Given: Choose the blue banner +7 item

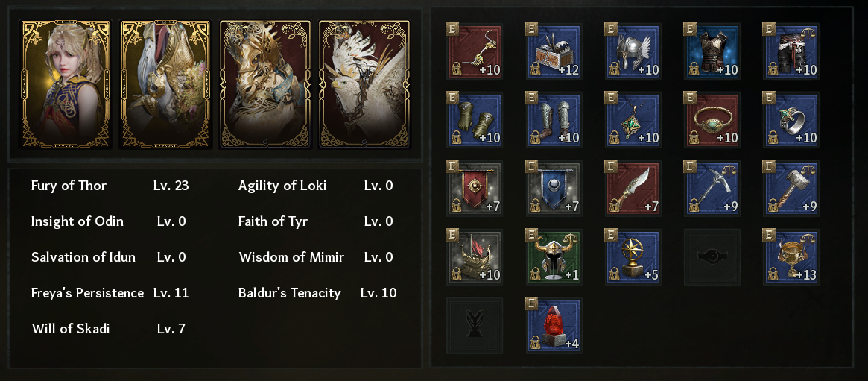Looking at the screenshot, I should click(x=554, y=189).
